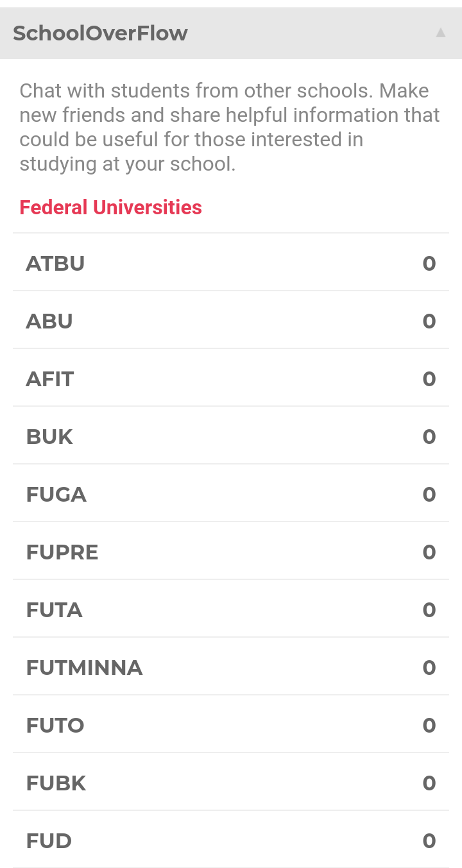Image resolution: width=462 pixels, height=868 pixels.
Task: Select ABU from the list
Action: 49,321
